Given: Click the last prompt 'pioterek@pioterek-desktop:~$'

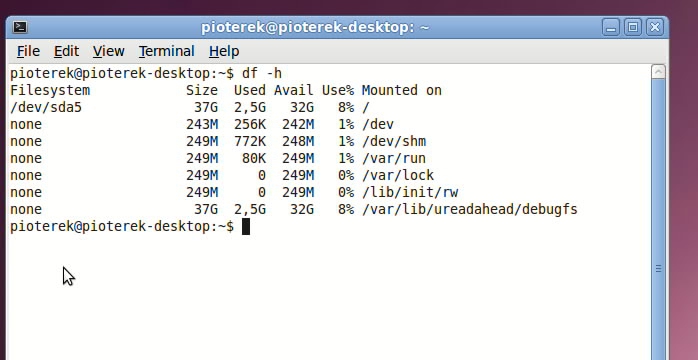Looking at the screenshot, I should coord(122,227).
